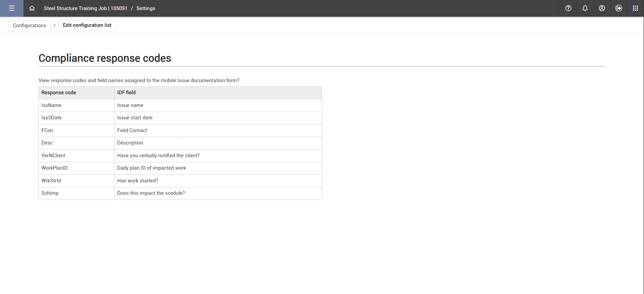The width and height of the screenshot is (644, 294).
Task: Select Edit configuration list breadcrumb
Action: pos(87,25)
